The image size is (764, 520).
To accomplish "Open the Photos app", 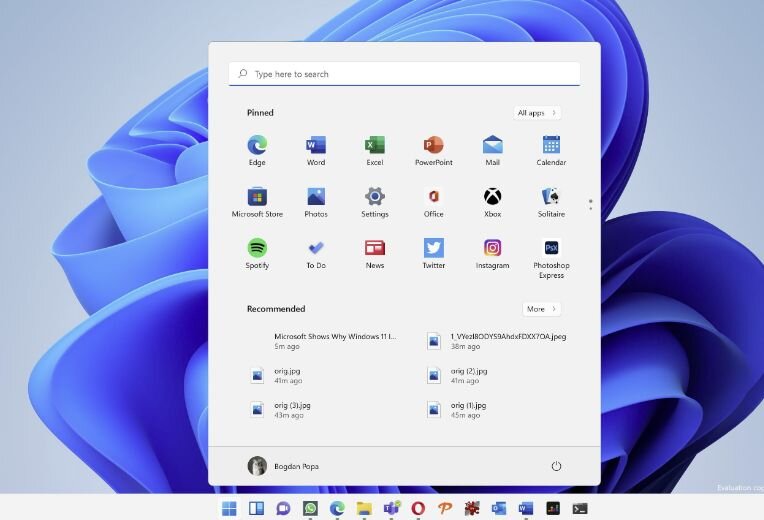I will pos(316,202).
